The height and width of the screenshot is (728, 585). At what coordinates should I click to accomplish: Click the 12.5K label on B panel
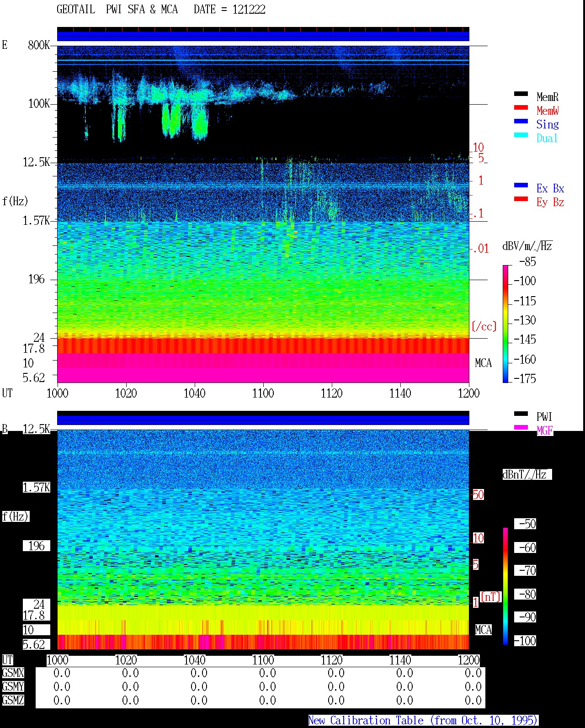click(x=37, y=429)
